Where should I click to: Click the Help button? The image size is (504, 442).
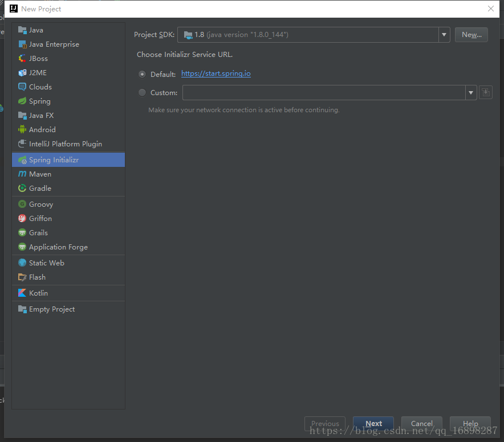pyautogui.click(x=470, y=424)
